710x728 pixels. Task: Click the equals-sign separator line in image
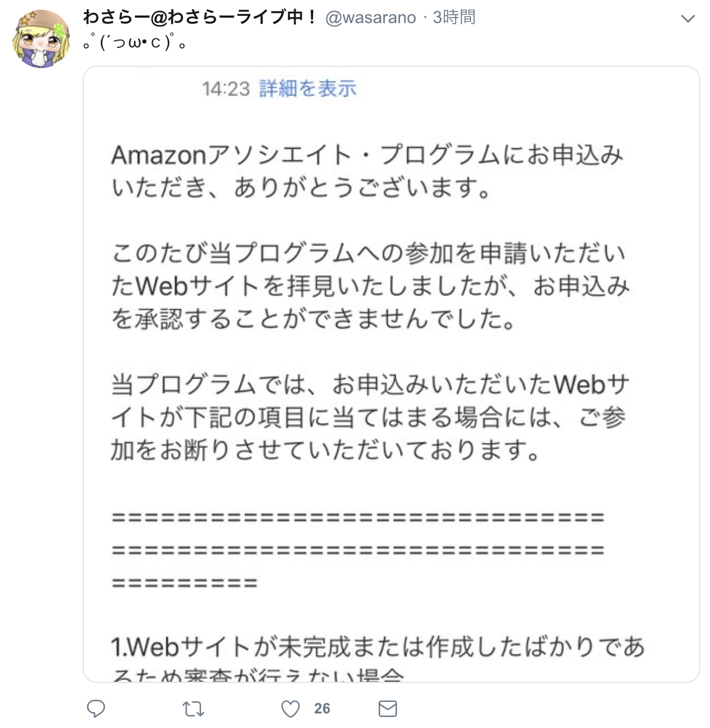358,550
